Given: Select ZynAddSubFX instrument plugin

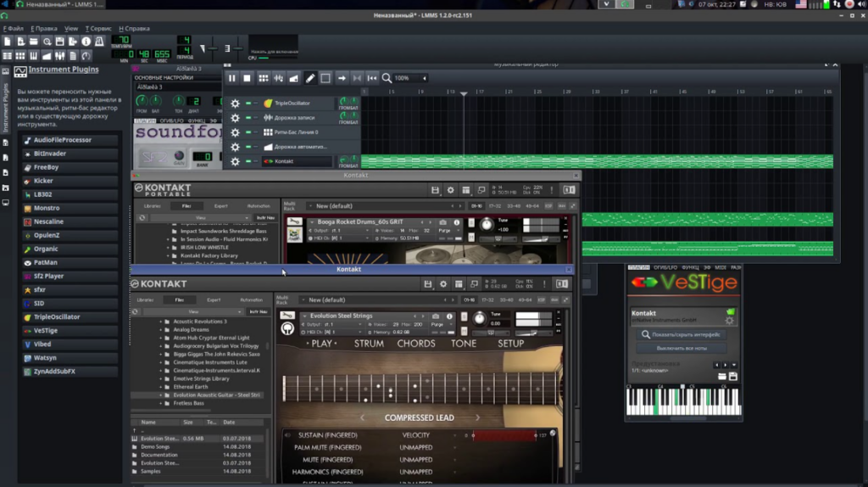Looking at the screenshot, I should tap(70, 372).
